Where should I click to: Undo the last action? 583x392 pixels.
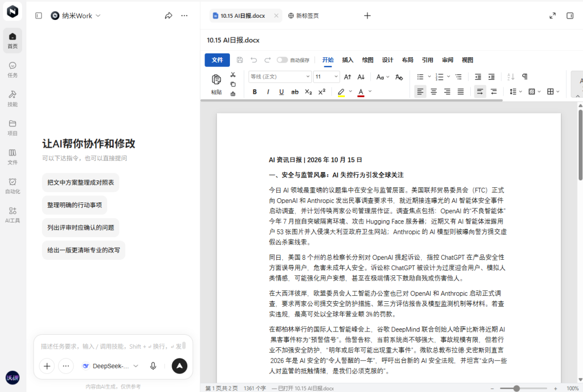coord(254,60)
